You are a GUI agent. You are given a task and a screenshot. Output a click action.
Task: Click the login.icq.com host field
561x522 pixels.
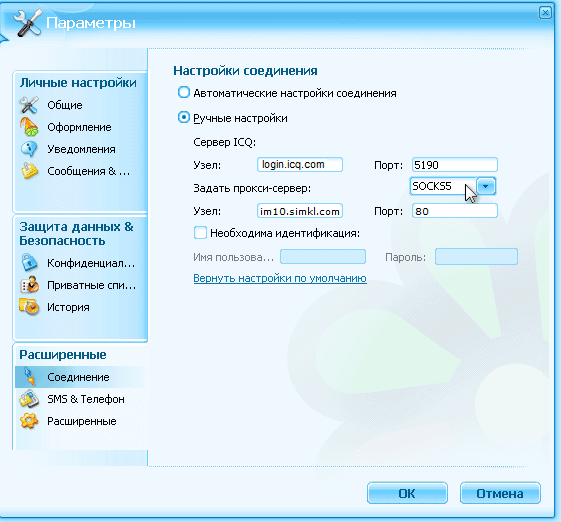(x=300, y=165)
